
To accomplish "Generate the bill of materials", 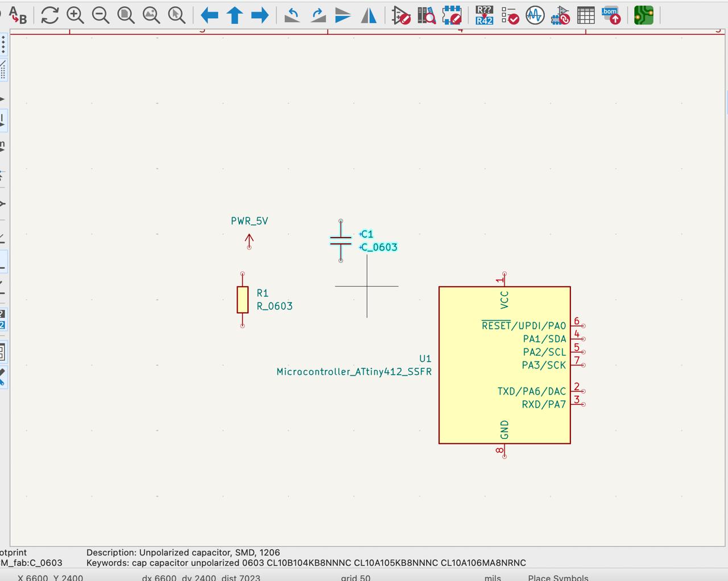I will (611, 15).
